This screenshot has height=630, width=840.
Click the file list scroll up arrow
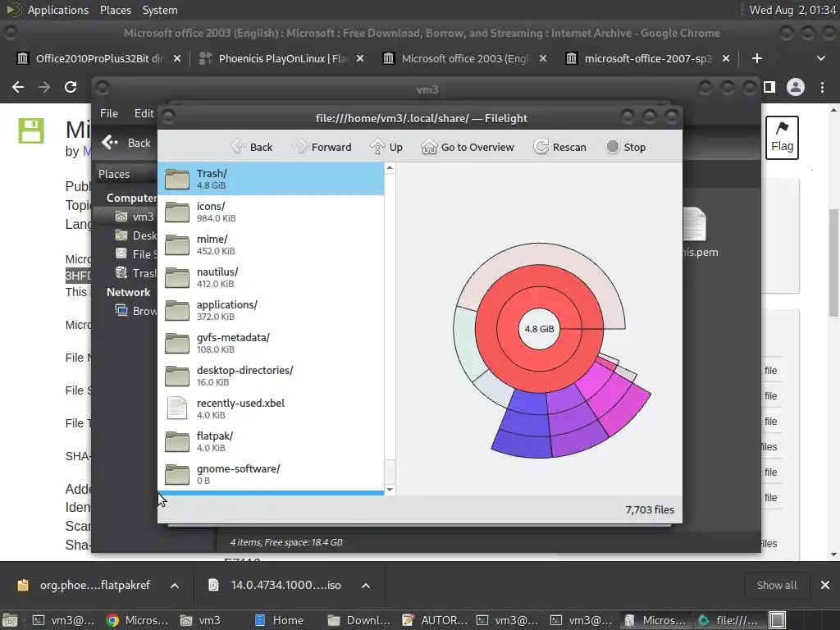390,168
